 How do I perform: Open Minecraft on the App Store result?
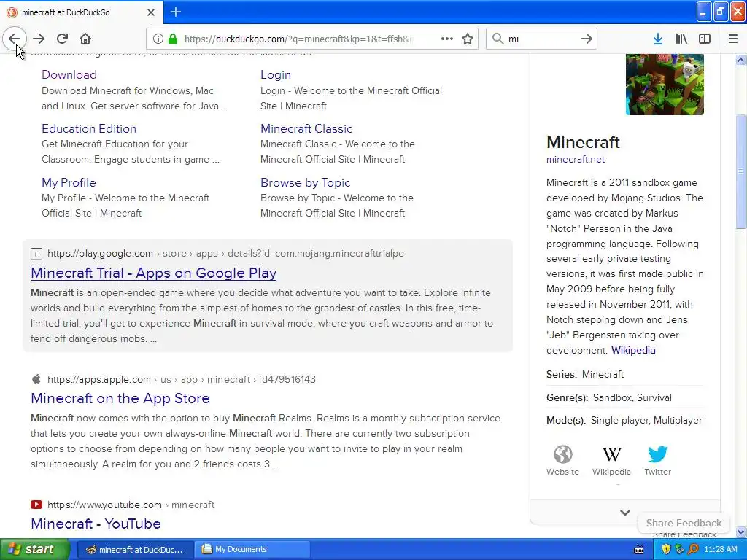tap(120, 398)
